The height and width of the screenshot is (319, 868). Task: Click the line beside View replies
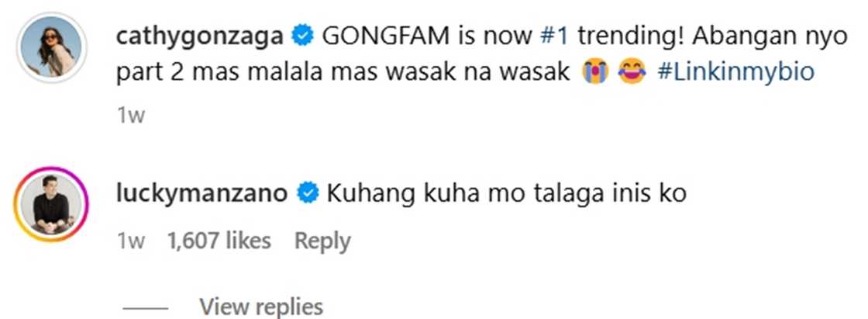pyautogui.click(x=146, y=307)
